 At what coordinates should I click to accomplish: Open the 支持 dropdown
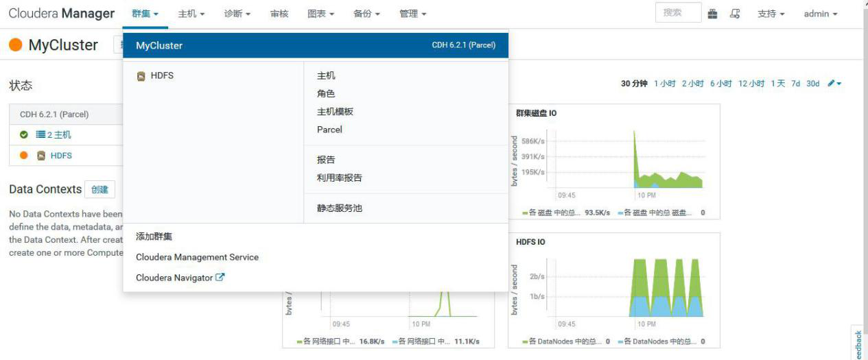[x=771, y=14]
